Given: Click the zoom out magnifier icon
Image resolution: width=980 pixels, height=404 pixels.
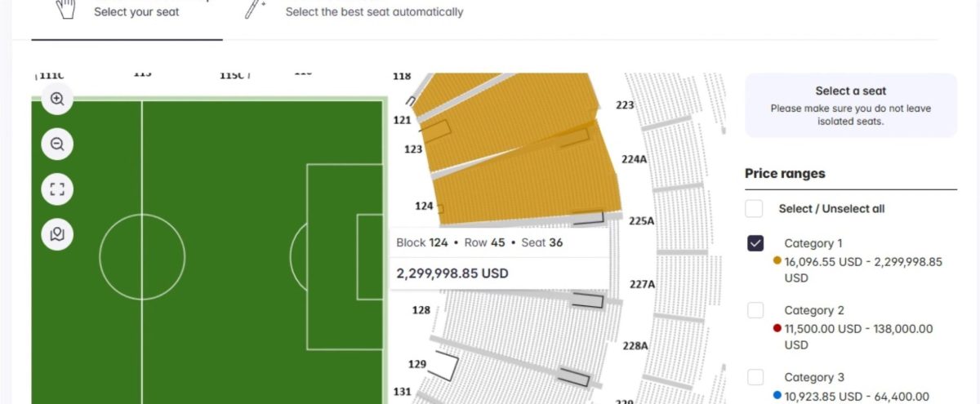Looking at the screenshot, I should (57, 144).
